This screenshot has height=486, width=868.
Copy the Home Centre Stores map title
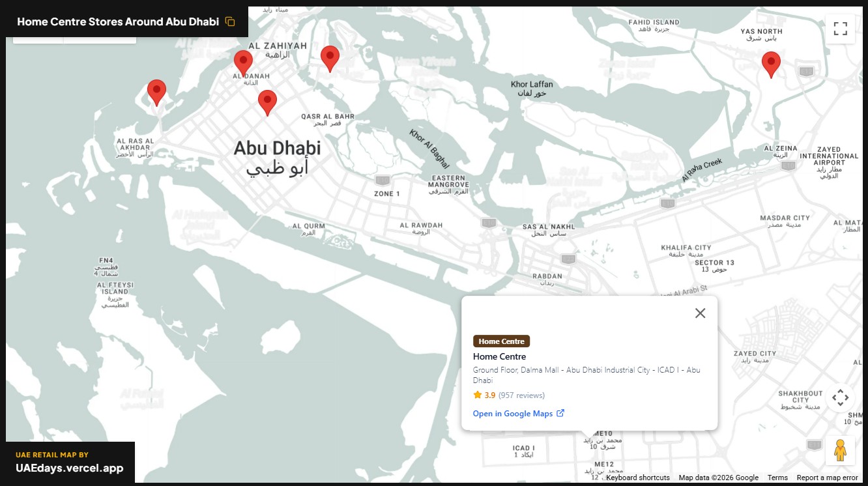click(x=230, y=21)
